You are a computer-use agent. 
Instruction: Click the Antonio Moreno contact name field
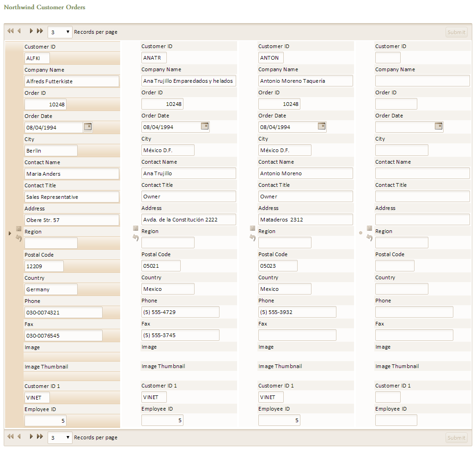point(305,173)
